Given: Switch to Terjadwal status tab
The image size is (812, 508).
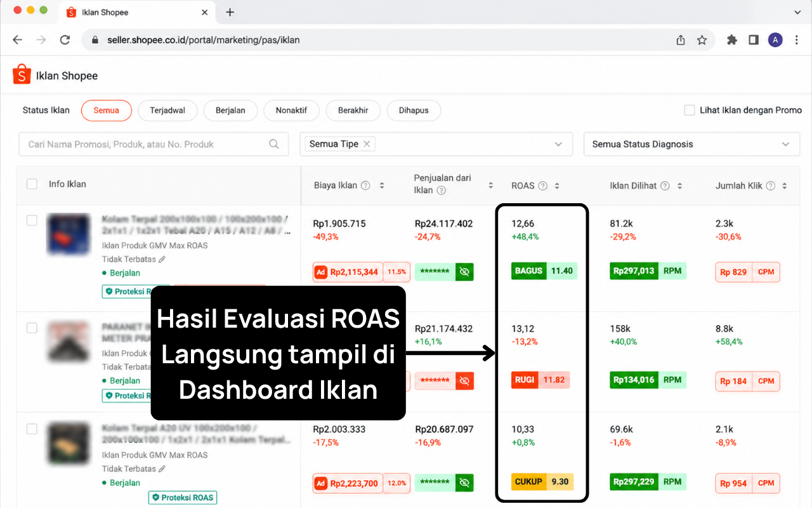Looking at the screenshot, I should pyautogui.click(x=167, y=110).
